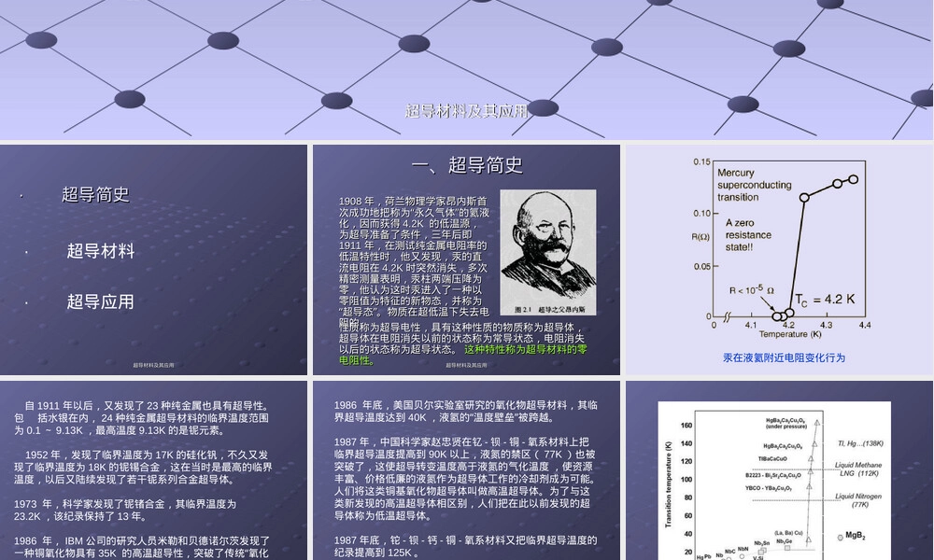Open the mercury resistance graph slide
The image size is (934, 560).
coord(779,259)
